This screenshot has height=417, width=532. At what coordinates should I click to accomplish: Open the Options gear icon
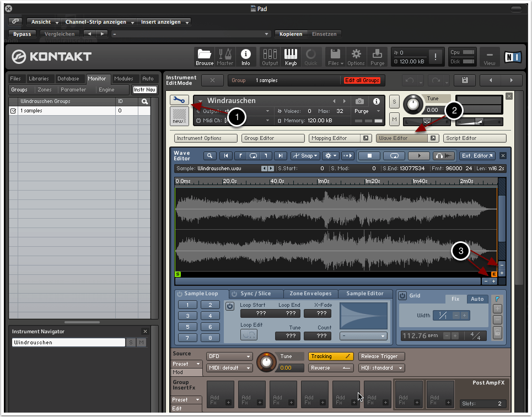(356, 56)
